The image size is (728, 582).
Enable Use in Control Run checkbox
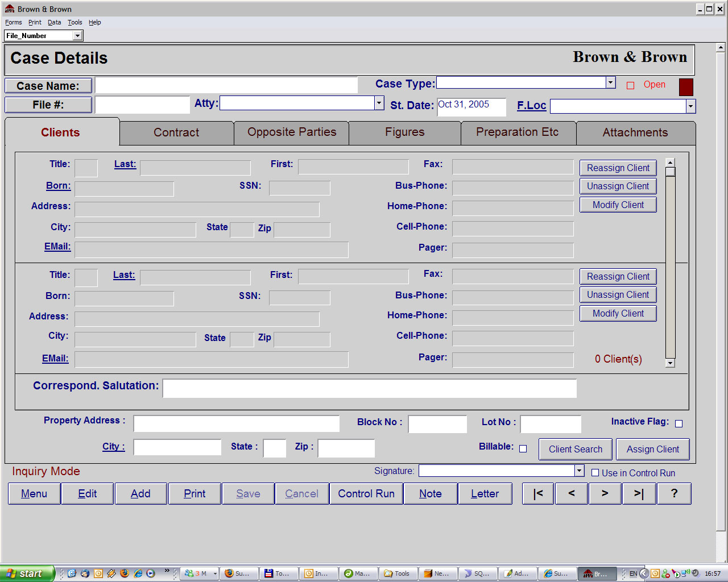(595, 472)
